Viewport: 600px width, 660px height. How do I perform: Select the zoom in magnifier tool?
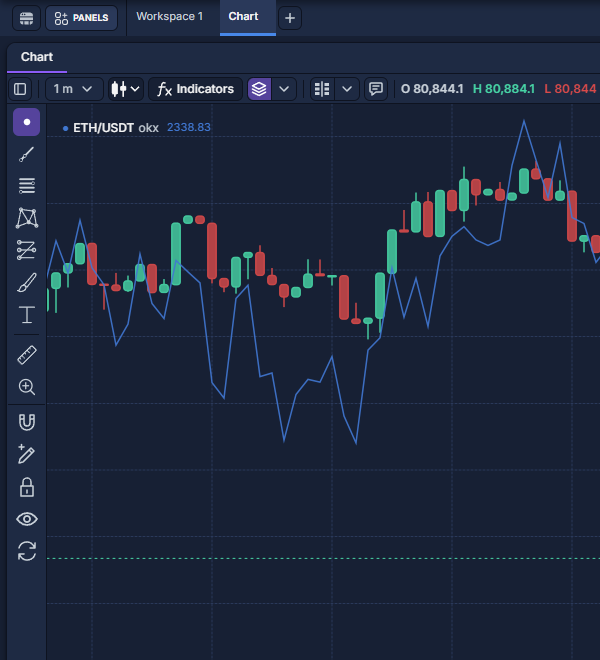pos(27,387)
